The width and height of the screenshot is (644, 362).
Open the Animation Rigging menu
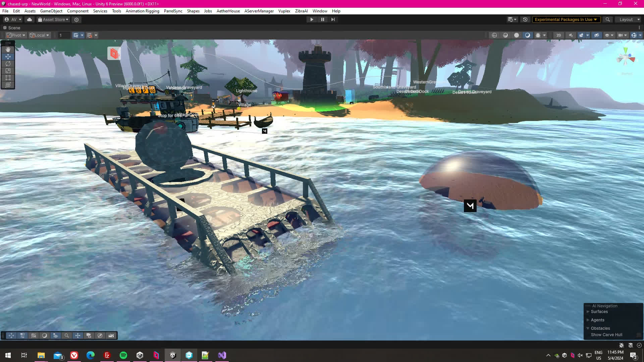click(x=142, y=11)
